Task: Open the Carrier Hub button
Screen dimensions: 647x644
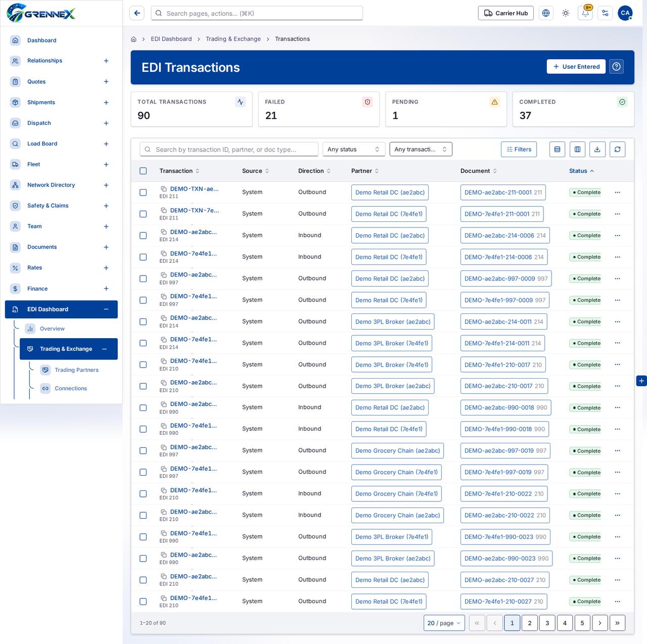Action: 506,13
